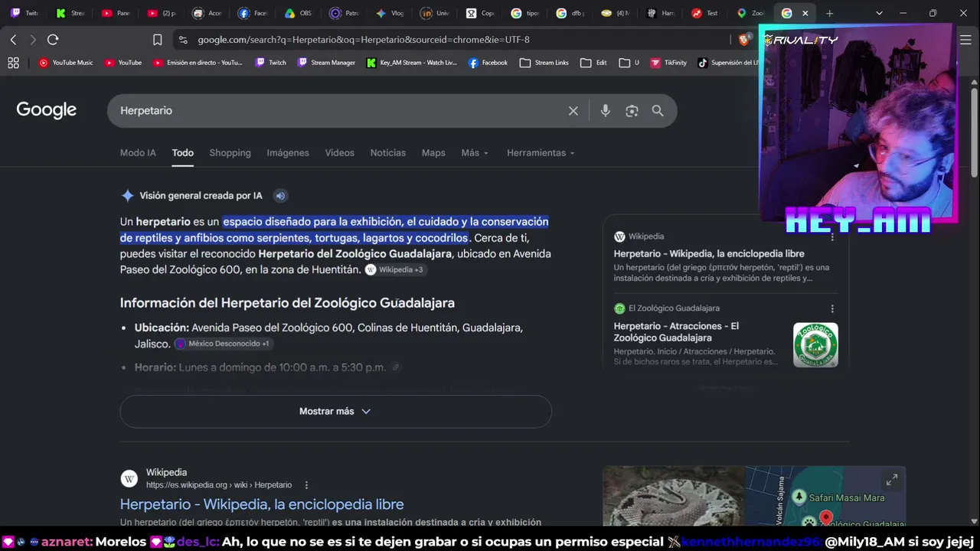Image resolution: width=980 pixels, height=551 pixels.
Task: Go back to the previous page
Action: point(13,40)
